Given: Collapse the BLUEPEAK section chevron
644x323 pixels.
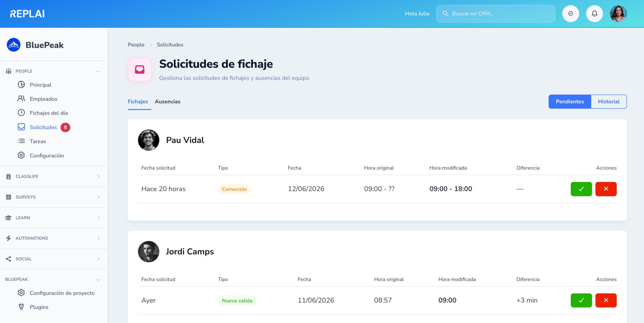Looking at the screenshot, I should [98, 280].
